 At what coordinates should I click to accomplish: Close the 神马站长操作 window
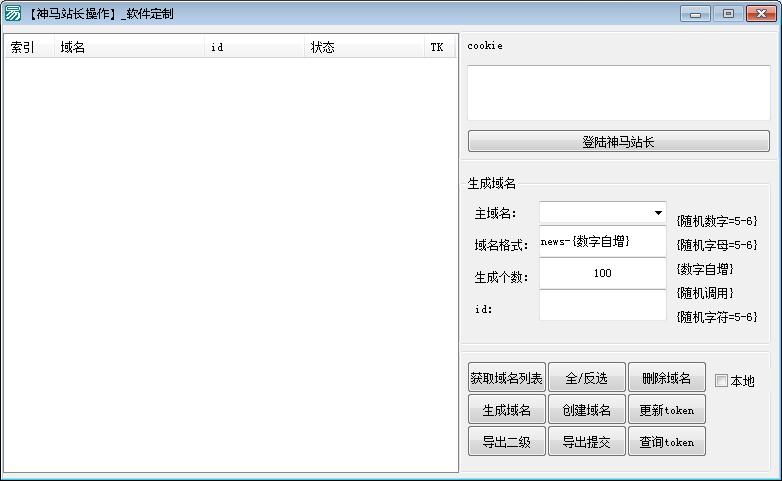tap(761, 13)
